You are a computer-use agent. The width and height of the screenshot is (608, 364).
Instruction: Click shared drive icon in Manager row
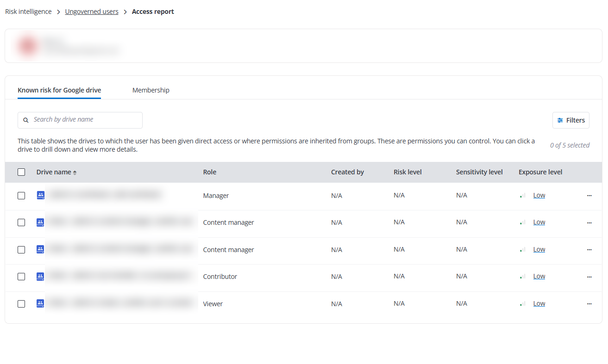coord(40,196)
